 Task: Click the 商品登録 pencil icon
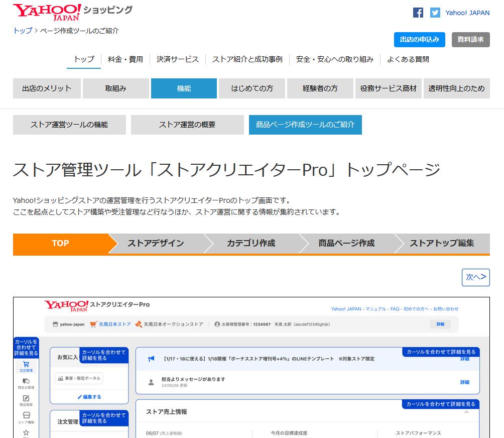[27, 398]
